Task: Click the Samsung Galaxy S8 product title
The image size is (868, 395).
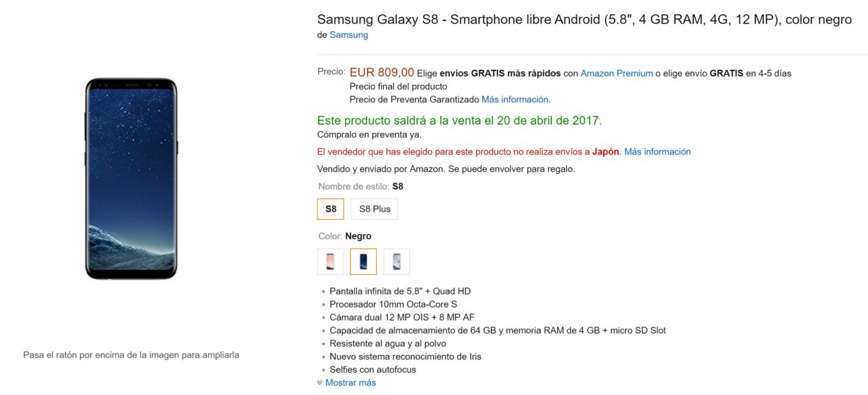Action: [584, 20]
